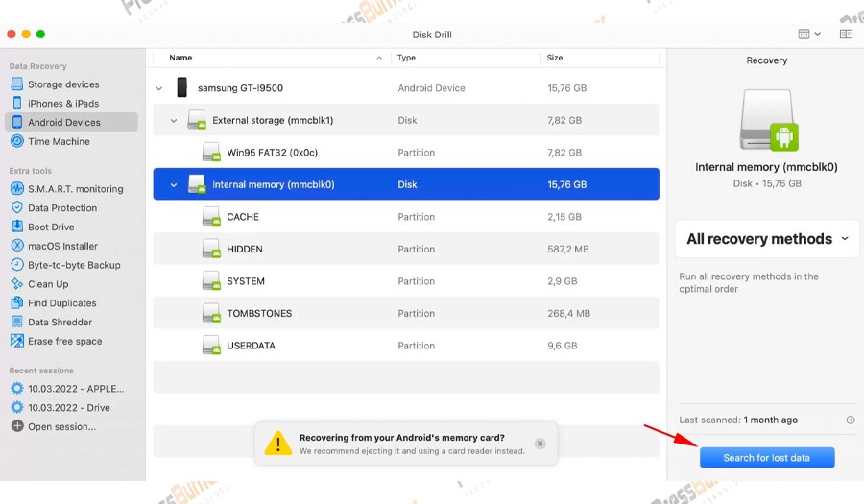Switch to iPhones & iPads section
The image size is (864, 504).
[62, 104]
